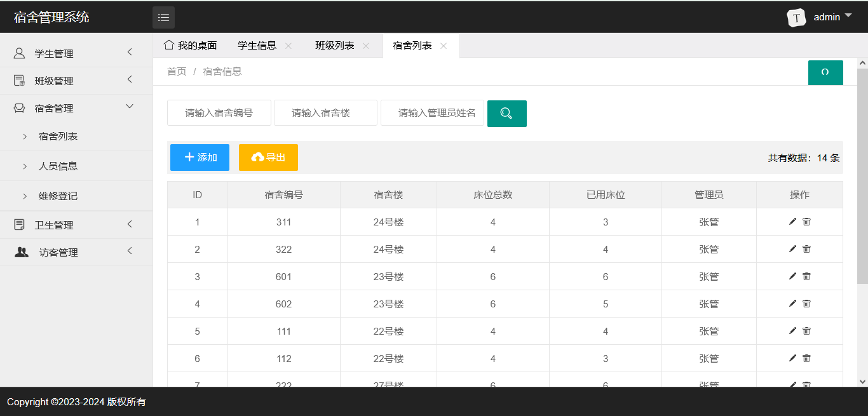Click the vertical scrollbar down arrow

coord(862,381)
